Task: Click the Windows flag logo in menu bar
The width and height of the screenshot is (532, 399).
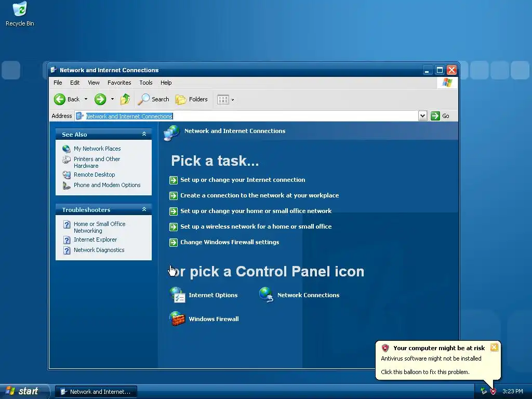Action: point(447,83)
